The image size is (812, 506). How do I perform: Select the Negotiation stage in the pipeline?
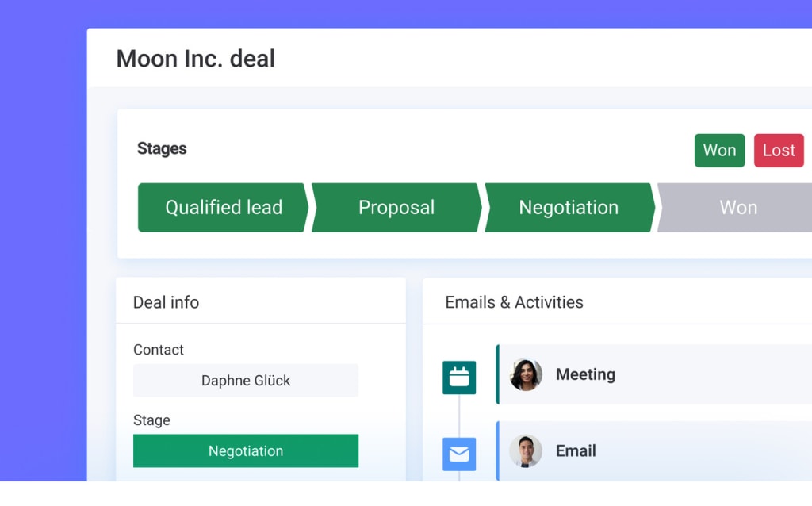[569, 207]
